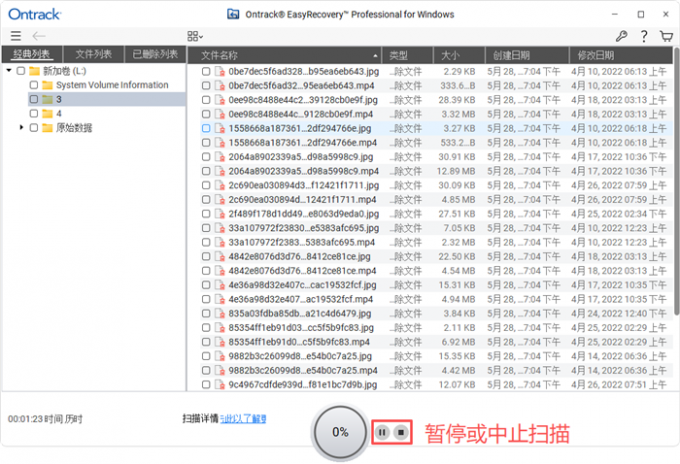The height and width of the screenshot is (464, 680).
Task: Click file icon of 835a03fdba85db...a21c4d6479.jpg
Action: (x=220, y=314)
